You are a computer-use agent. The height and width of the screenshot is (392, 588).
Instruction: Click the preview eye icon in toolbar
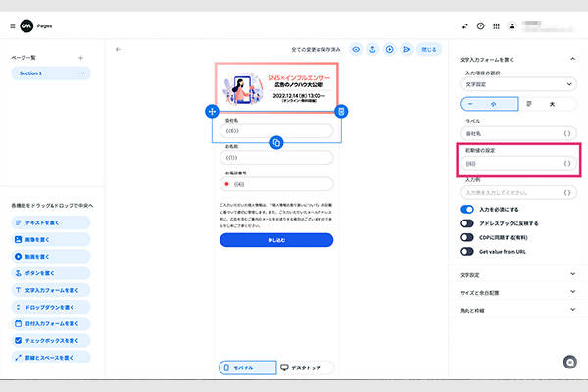[x=356, y=48]
